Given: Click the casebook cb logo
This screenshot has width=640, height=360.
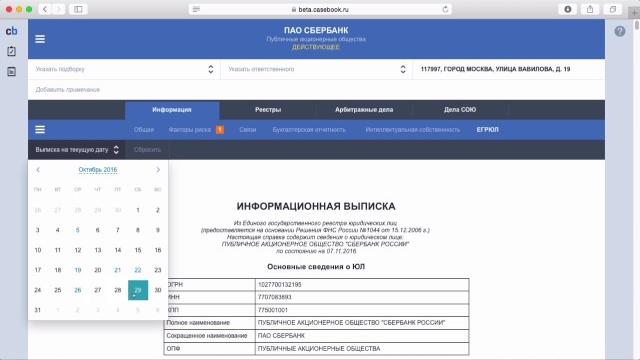Looking at the screenshot, I should tap(11, 31).
